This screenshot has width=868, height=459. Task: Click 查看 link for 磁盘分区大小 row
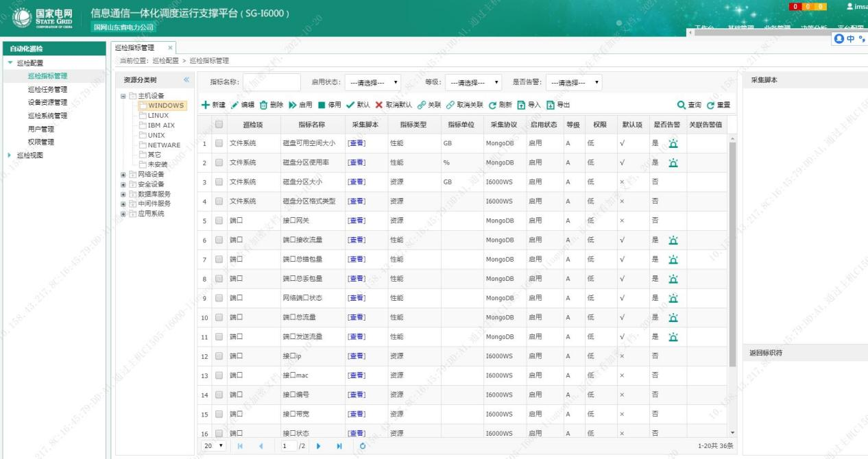click(x=357, y=182)
